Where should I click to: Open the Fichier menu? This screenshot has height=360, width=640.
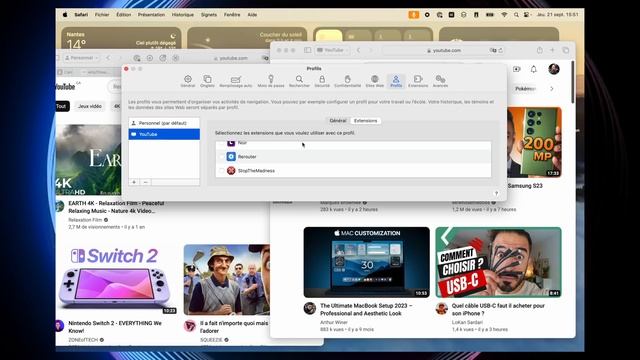click(102, 15)
